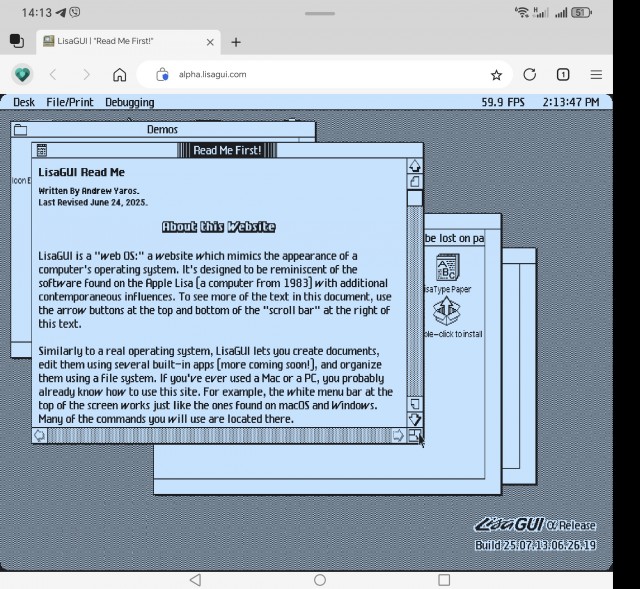The image size is (640, 589).
Task: Click the green heart shield icon
Action: (x=22, y=75)
